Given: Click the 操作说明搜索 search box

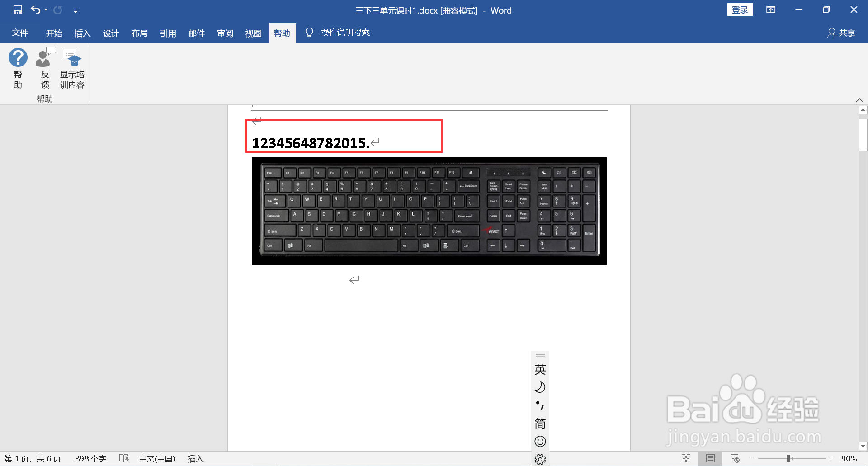Looking at the screenshot, I should pyautogui.click(x=345, y=33).
